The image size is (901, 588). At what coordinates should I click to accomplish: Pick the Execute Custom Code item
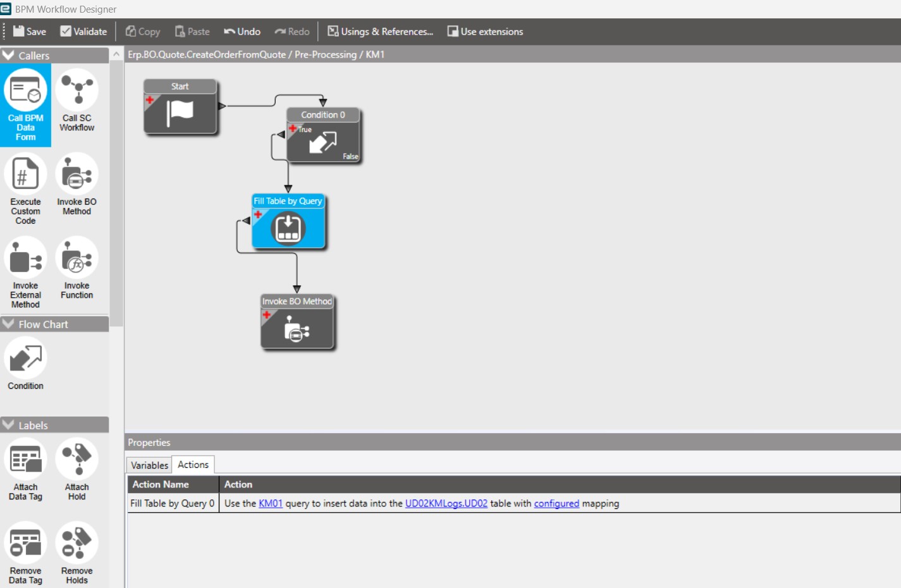tap(25, 189)
